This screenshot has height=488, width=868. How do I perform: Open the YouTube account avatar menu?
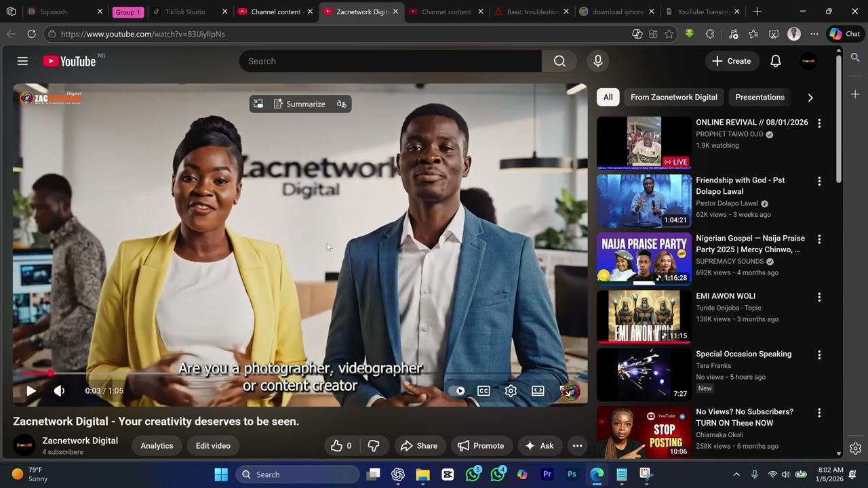(x=808, y=61)
